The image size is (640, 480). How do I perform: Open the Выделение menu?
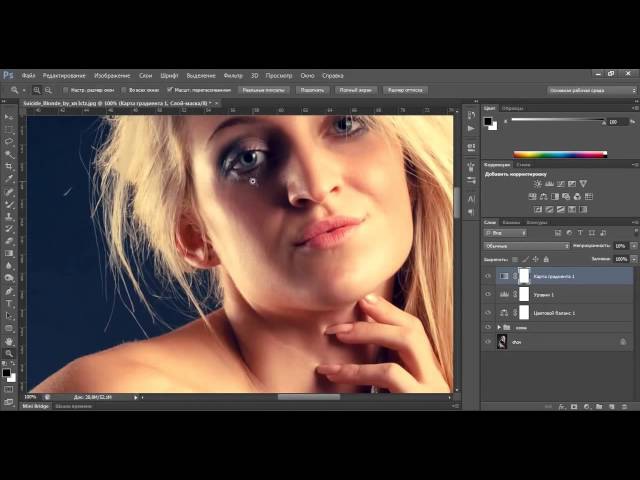click(x=201, y=76)
